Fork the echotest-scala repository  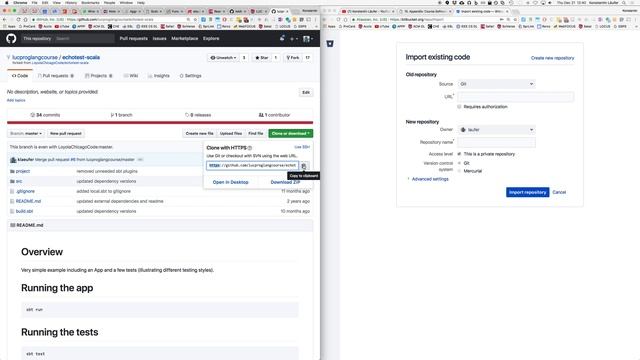pos(293,58)
